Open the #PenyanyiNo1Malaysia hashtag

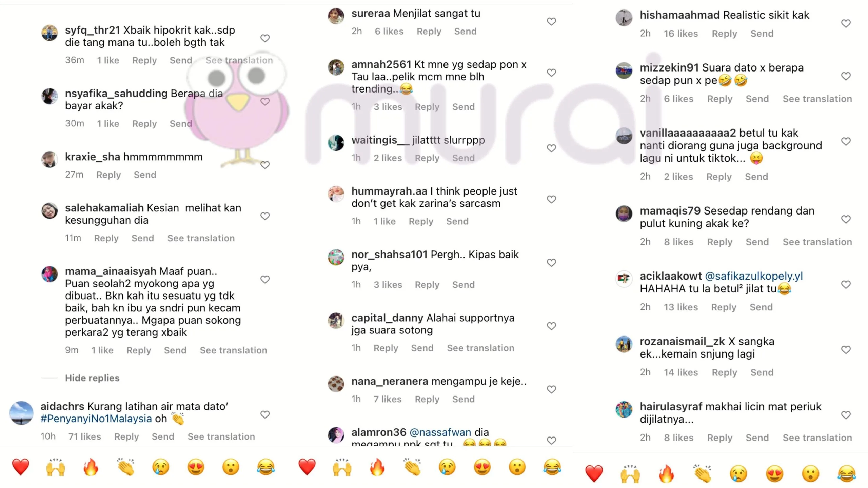point(96,419)
